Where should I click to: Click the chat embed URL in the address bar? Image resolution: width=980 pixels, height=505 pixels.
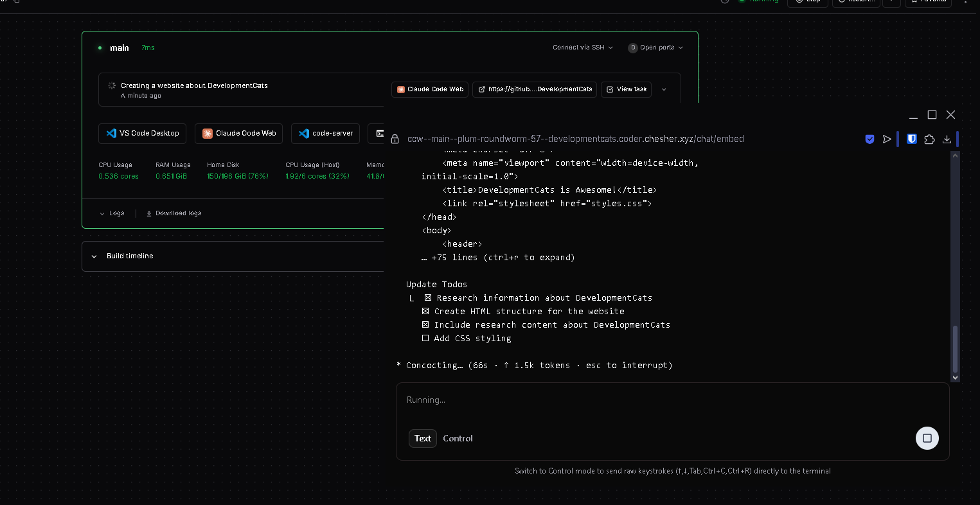576,139
